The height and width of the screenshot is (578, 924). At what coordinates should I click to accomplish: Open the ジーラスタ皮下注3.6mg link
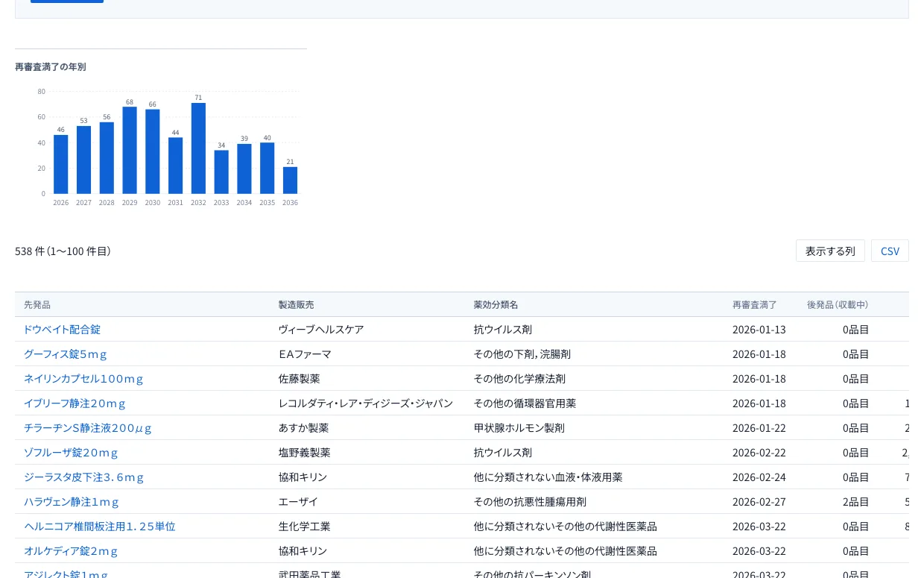tap(83, 477)
